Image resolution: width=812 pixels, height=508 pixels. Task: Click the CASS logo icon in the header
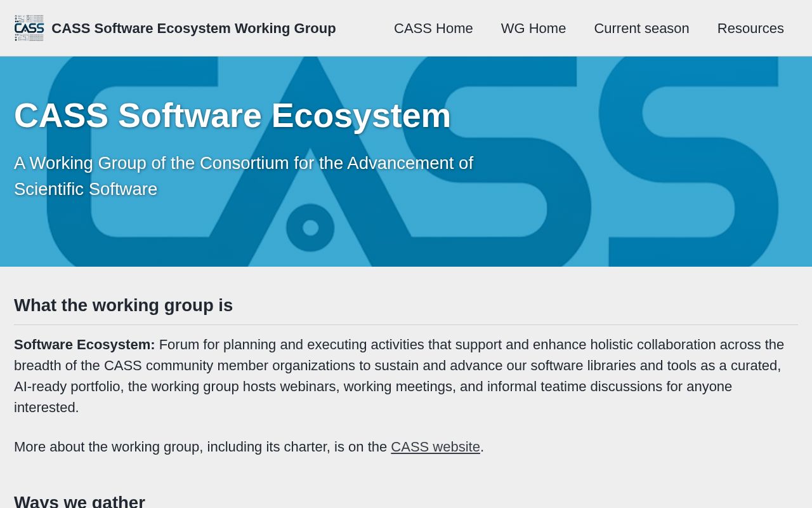pos(29,28)
